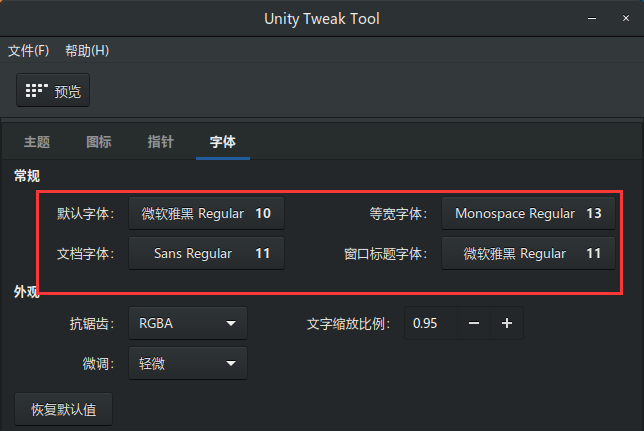Increase text scaling with plus button
Image resolution: width=644 pixels, height=431 pixels.
tap(507, 323)
